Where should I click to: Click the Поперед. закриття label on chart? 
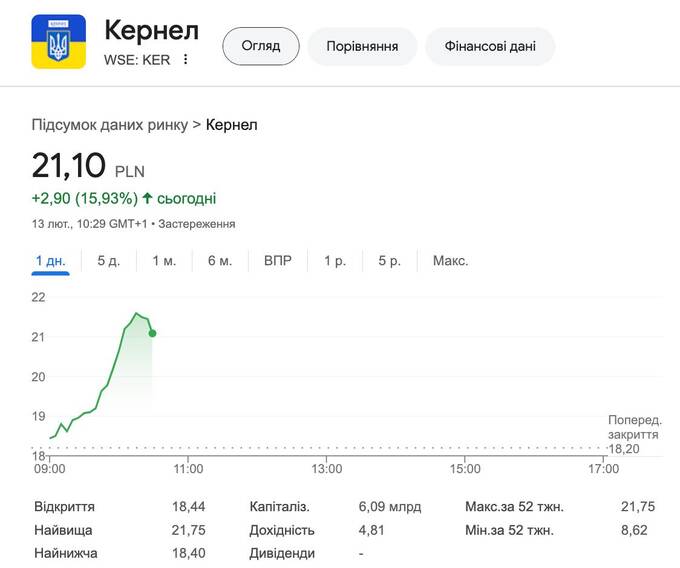(x=633, y=428)
